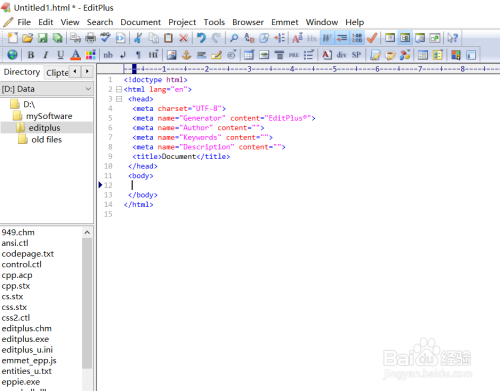Click the Redo arrow icon
The image size is (500, 391).
pyautogui.click(x=216, y=38)
